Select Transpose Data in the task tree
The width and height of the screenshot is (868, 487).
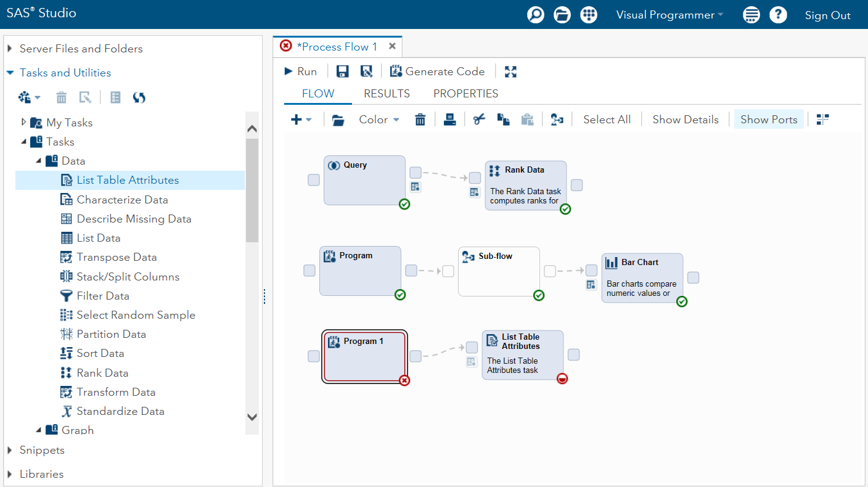[x=117, y=257]
